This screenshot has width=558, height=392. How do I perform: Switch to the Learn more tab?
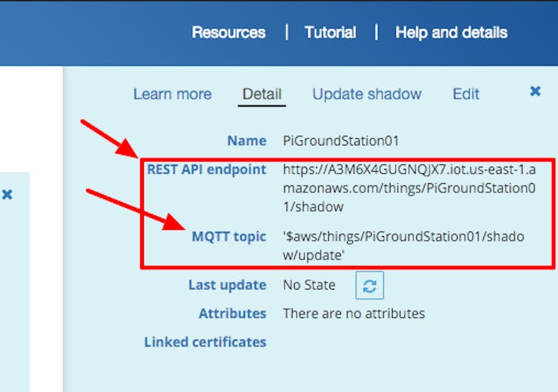pos(172,94)
